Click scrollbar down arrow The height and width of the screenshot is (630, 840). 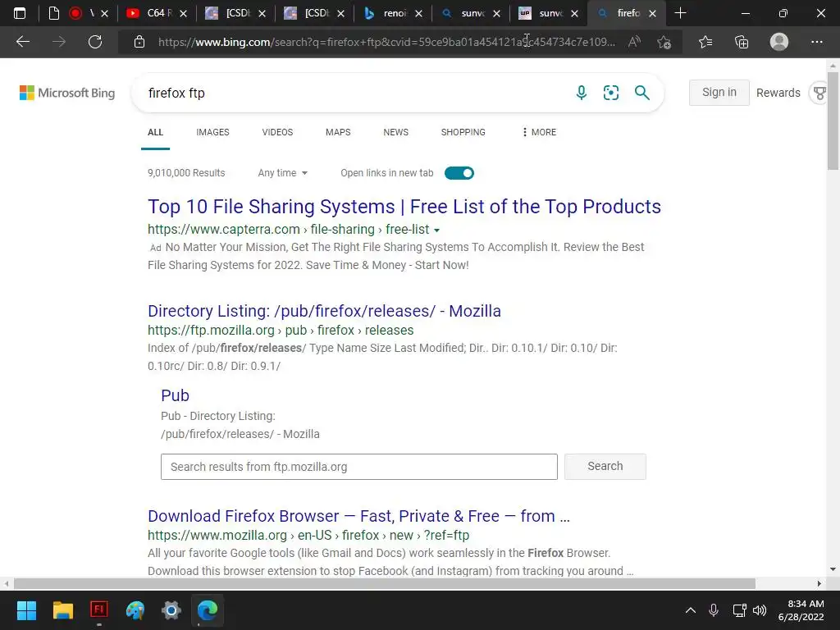[833, 569]
